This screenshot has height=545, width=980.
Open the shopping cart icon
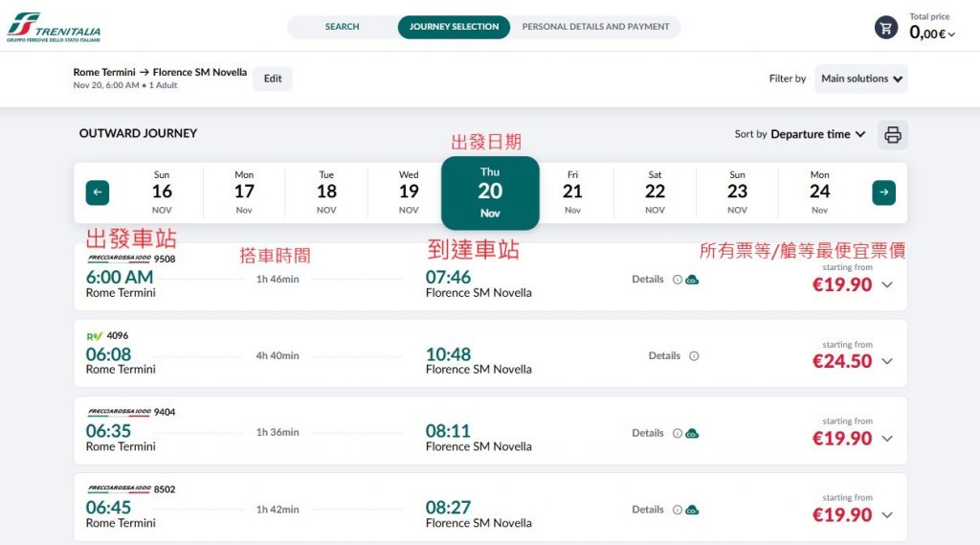coord(885,28)
